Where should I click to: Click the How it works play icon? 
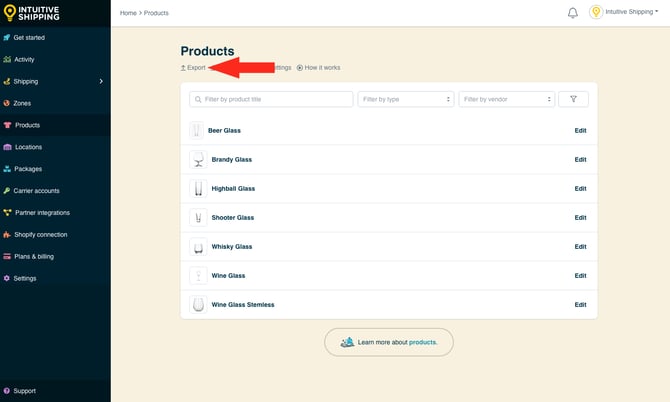click(x=300, y=67)
